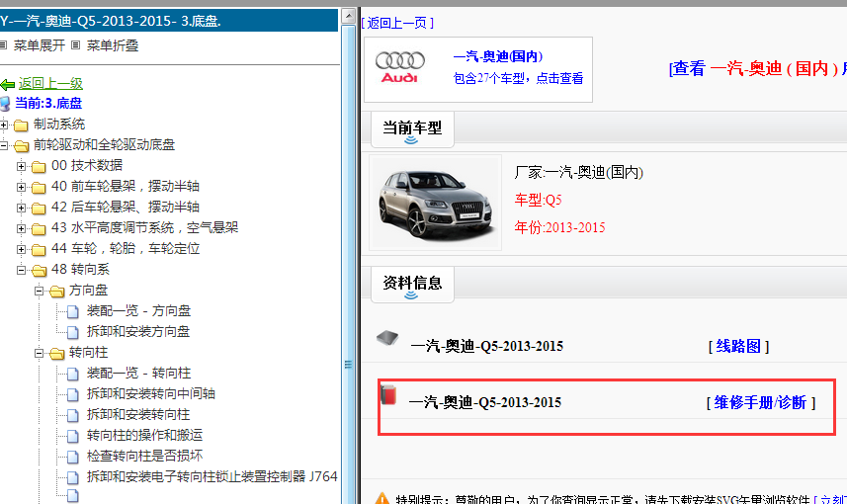Click the 车型:Q5 text
The image size is (847, 504).
click(538, 201)
